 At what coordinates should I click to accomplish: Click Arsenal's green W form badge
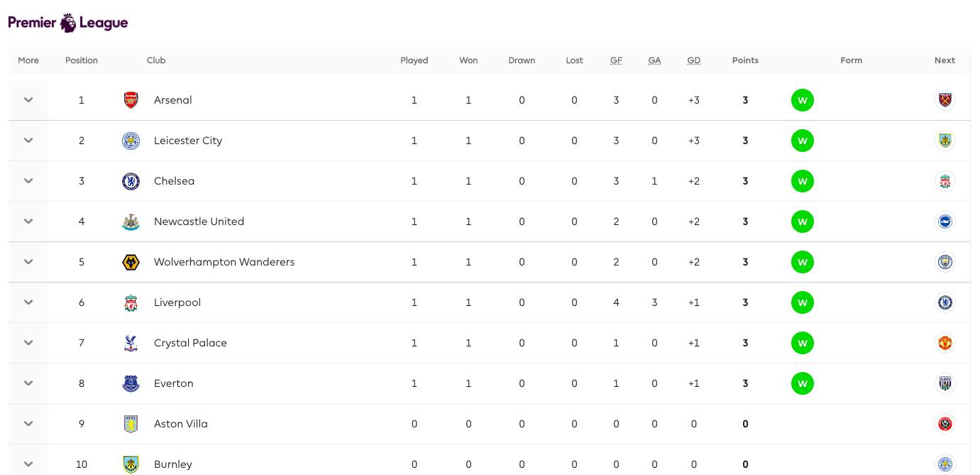click(803, 100)
